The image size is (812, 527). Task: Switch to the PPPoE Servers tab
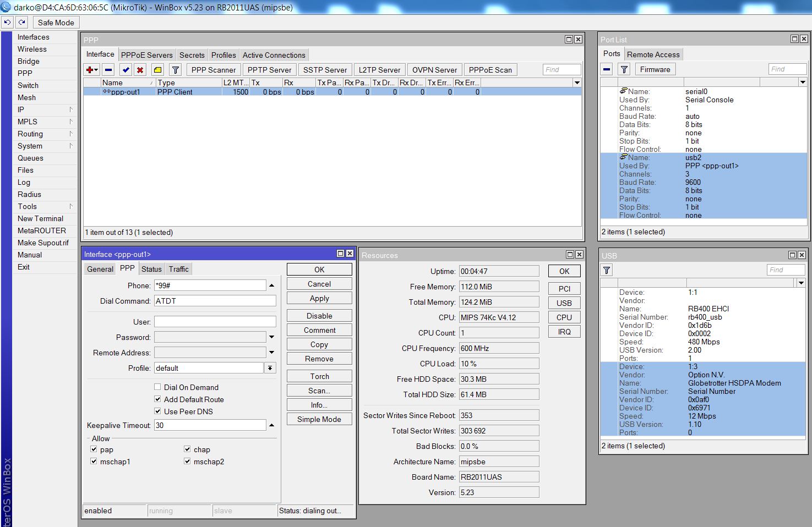(x=146, y=54)
